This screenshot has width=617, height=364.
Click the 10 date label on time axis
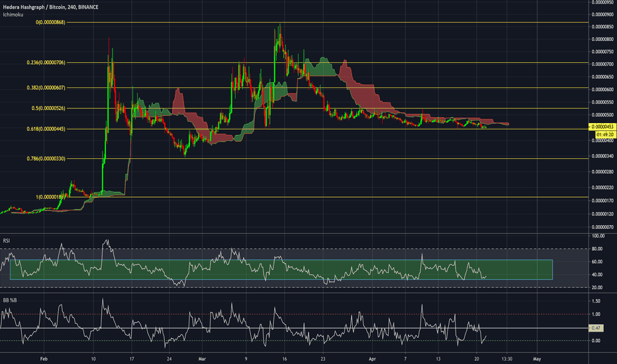(x=93, y=359)
